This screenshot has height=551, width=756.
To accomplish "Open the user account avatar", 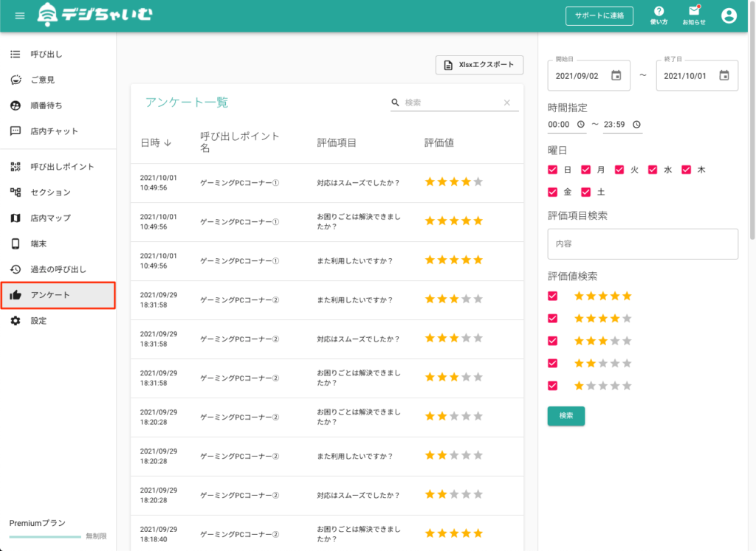I will tap(729, 15).
